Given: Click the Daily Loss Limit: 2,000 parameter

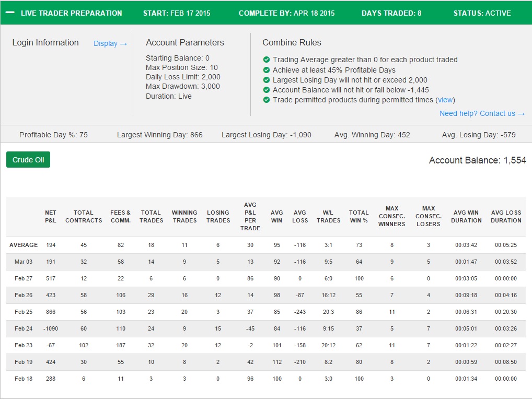Looking at the screenshot, I should [183, 77].
